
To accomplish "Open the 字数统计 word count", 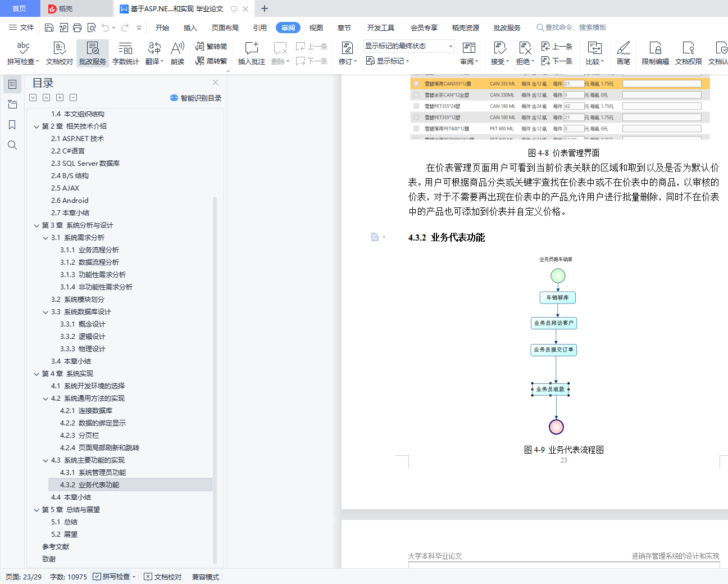I will click(126, 53).
